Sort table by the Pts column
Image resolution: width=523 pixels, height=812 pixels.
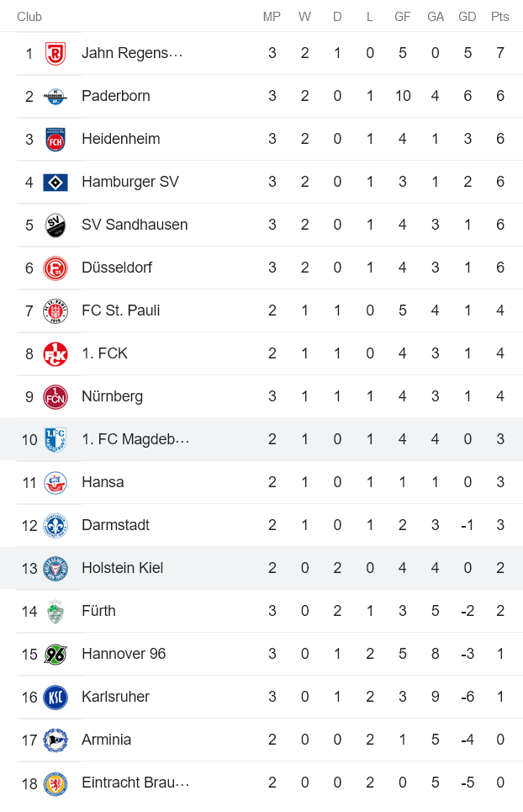[x=499, y=16]
